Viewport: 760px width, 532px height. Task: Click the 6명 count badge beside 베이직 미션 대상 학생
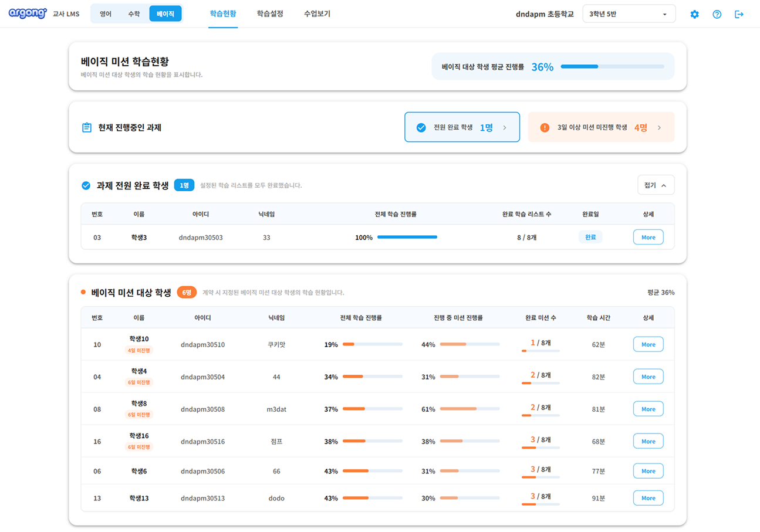pyautogui.click(x=187, y=292)
